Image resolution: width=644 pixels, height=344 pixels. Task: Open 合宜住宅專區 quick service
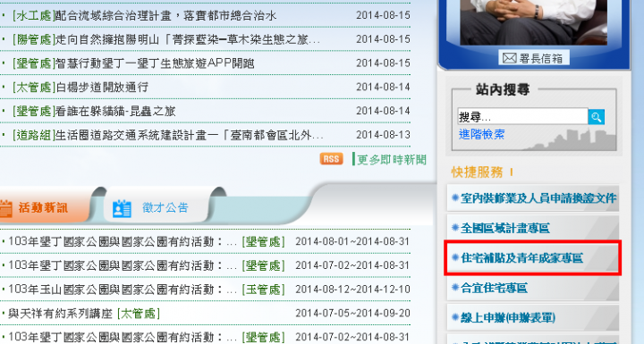533,288
